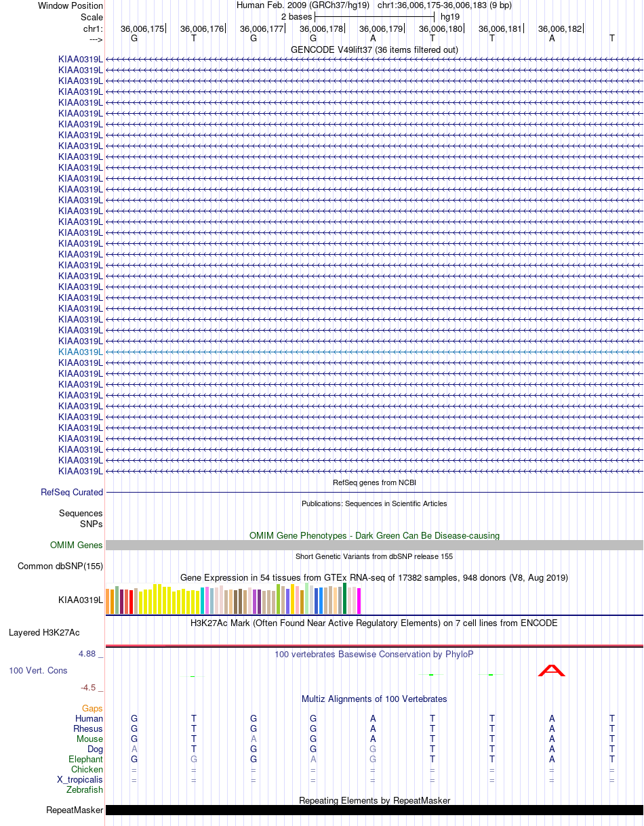Click the magenta bar in the GTEx chart
Screen dimensions: 644x826
click(359, 601)
